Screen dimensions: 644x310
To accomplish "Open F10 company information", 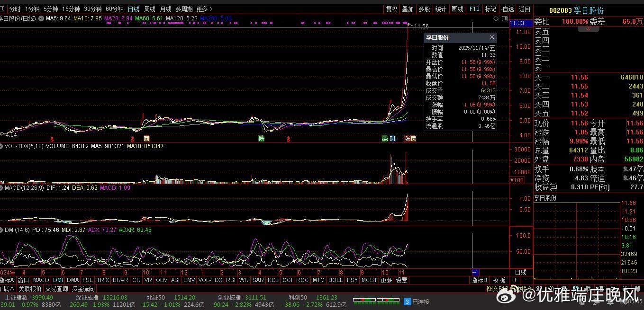I will [x=474, y=9].
